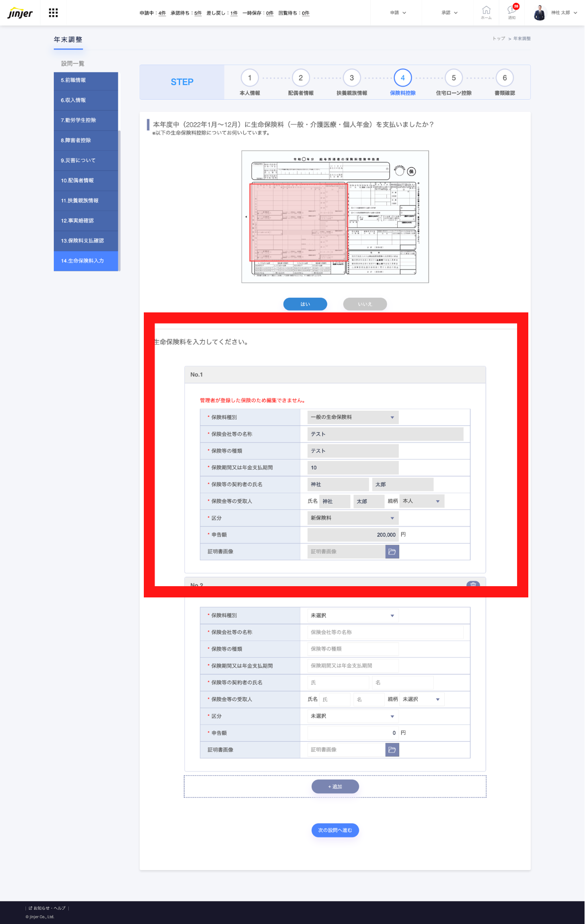Open No.1 保険料種別 dropdown (一般の生命保険料)
Viewport: 587px width, 924px height.
pos(353,417)
